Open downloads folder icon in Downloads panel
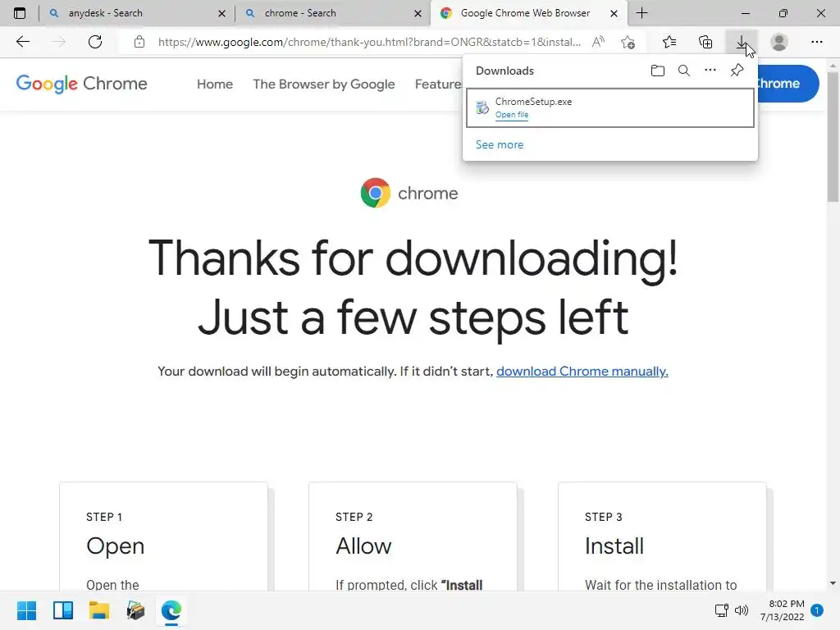 [658, 71]
